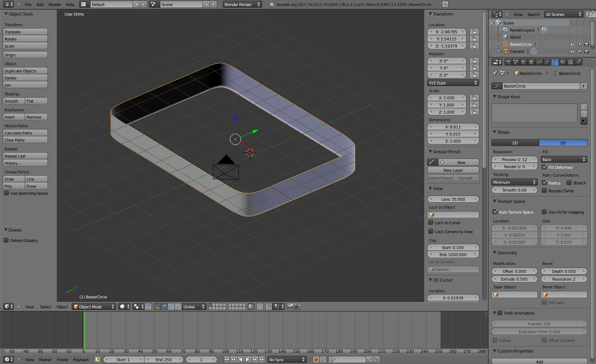Open the timeline Marker menu
The height and width of the screenshot is (364, 596).
[x=45, y=360]
